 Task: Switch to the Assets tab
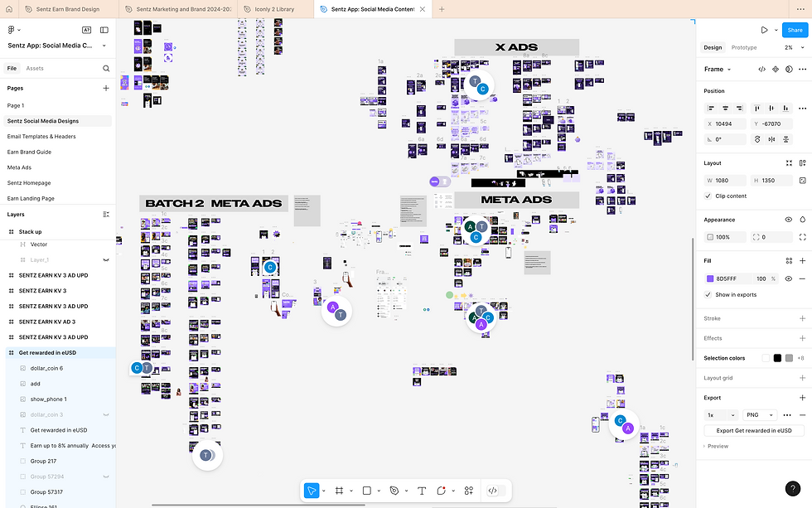(35, 68)
